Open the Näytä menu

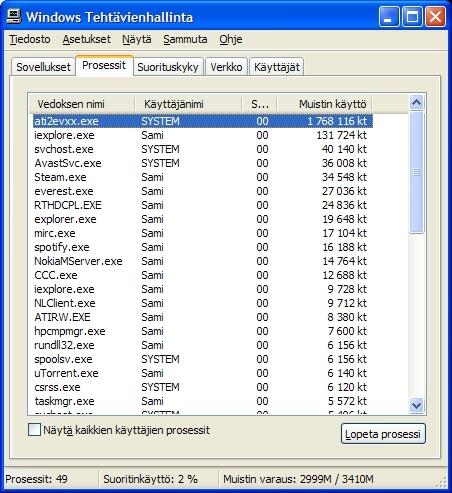coord(137,39)
